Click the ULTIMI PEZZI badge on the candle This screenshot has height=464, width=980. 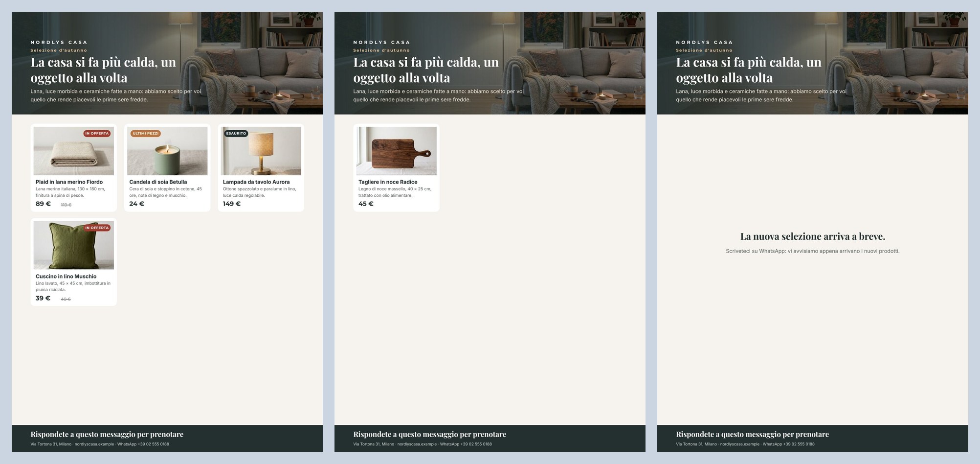click(146, 133)
